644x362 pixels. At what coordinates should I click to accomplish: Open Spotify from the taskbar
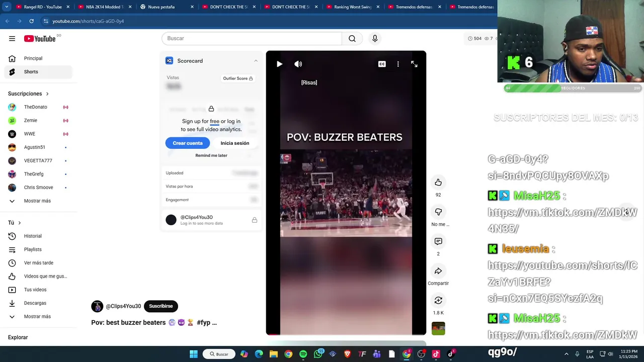pyautogui.click(x=303, y=354)
